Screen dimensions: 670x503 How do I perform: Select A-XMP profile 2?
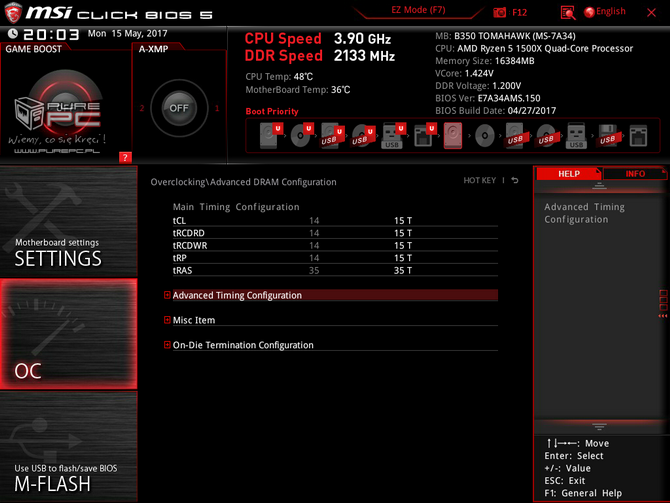pos(142,108)
